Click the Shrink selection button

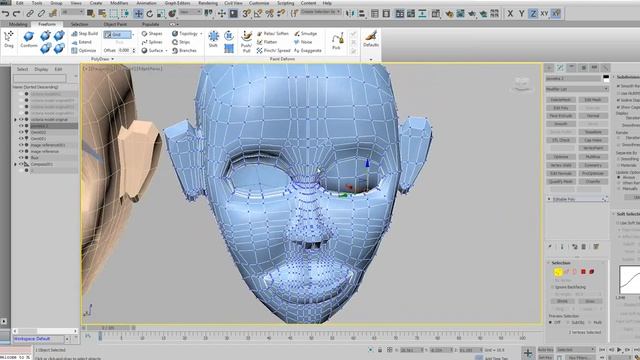click(562, 301)
